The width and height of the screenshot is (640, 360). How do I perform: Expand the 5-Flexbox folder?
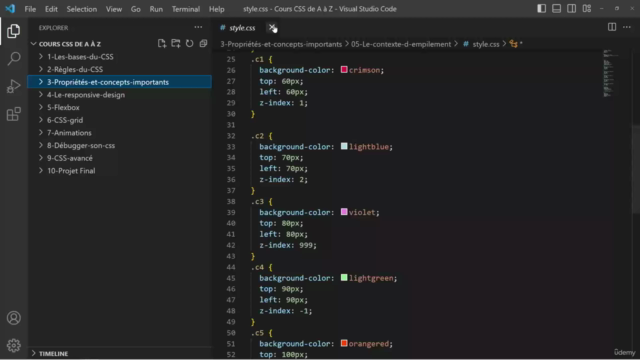pos(120,107)
